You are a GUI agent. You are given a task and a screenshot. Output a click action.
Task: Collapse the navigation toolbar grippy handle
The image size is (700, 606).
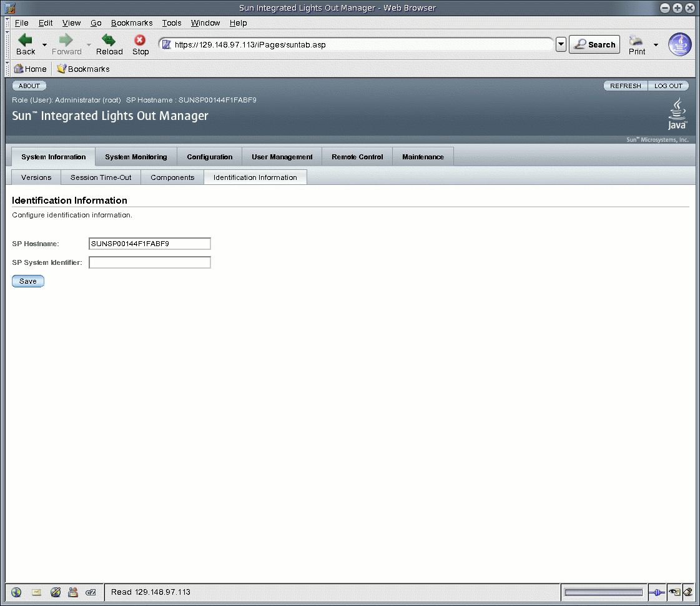[x=7, y=44]
